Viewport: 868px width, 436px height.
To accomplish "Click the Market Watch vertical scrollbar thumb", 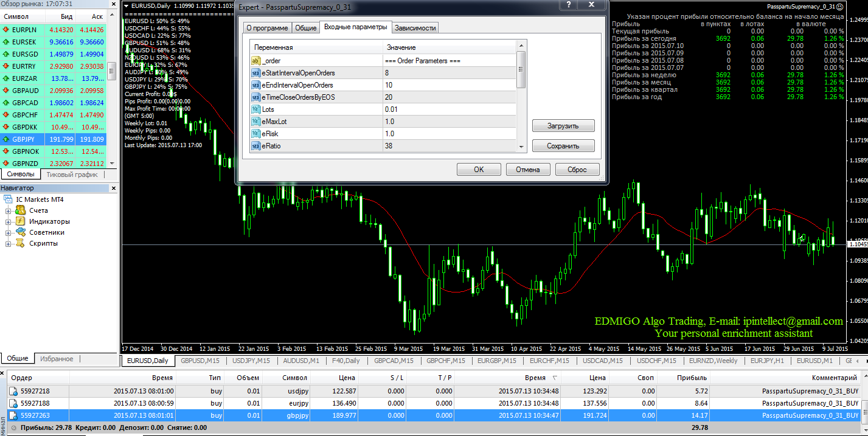I will (x=112, y=72).
